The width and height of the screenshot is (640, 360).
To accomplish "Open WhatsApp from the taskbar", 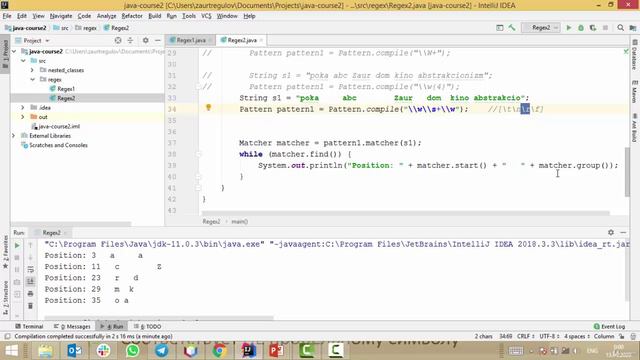I will pos(132,351).
